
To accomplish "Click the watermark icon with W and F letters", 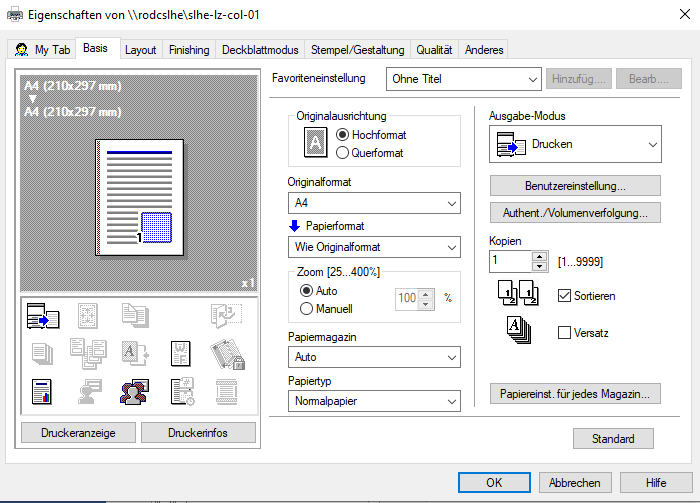I will tap(181, 351).
